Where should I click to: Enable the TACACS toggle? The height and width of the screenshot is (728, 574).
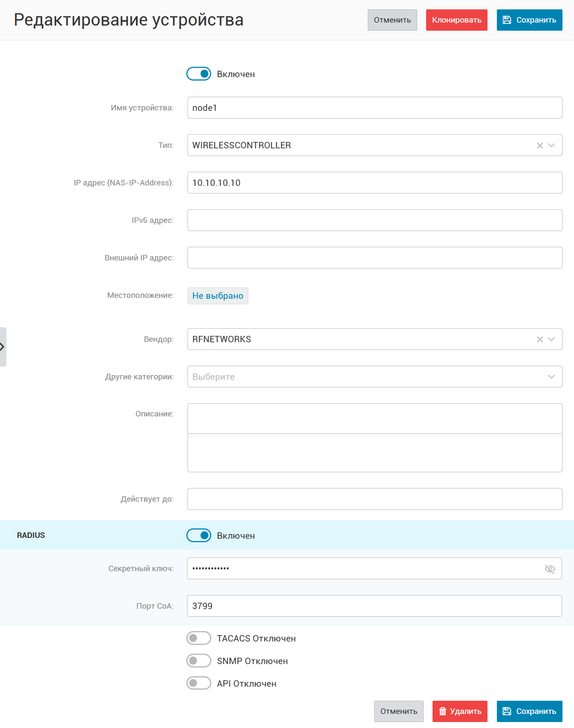[x=199, y=638]
